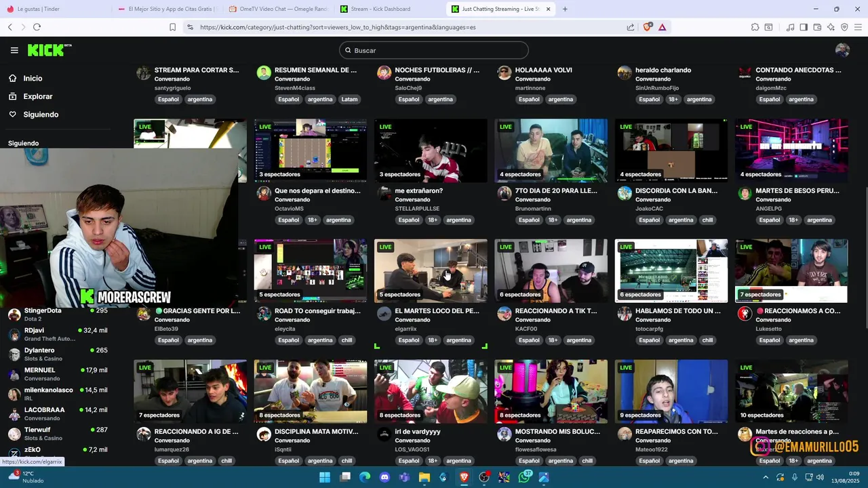868x488 pixels.
Task: Open channel link KACF00
Action: [526, 329]
